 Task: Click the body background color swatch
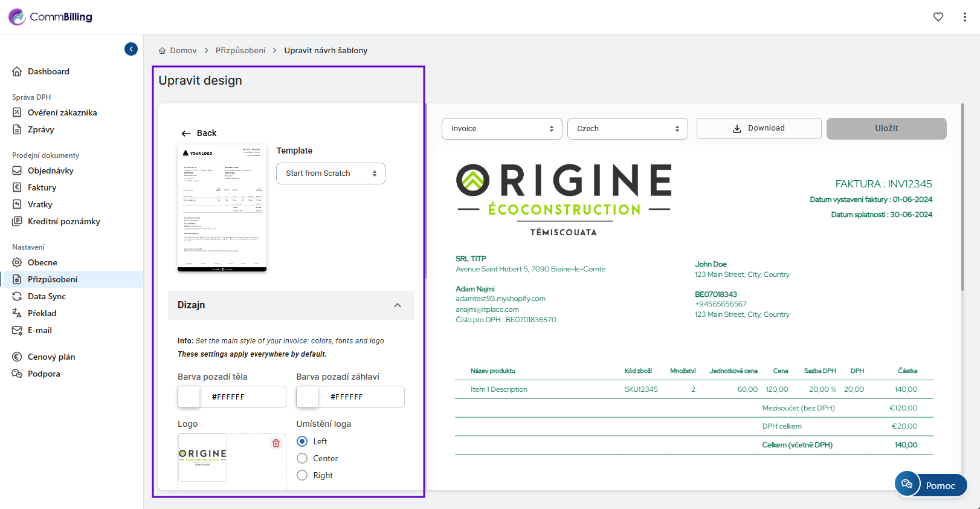(x=189, y=397)
